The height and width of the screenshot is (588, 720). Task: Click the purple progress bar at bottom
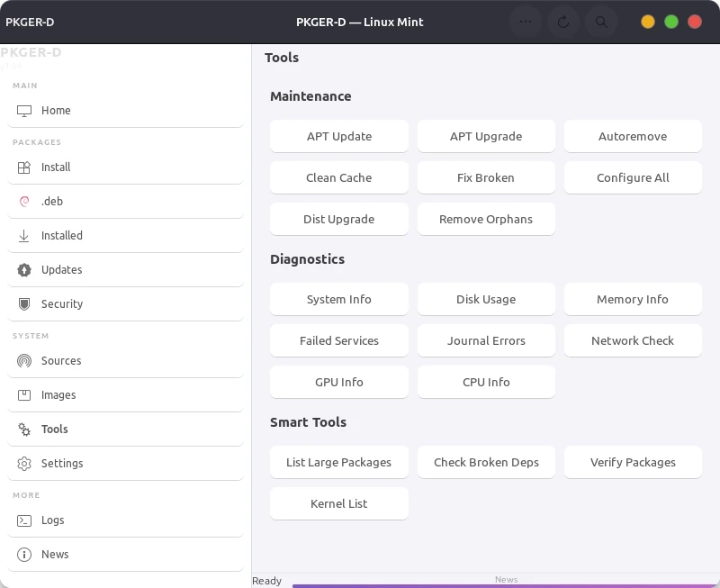click(506, 586)
